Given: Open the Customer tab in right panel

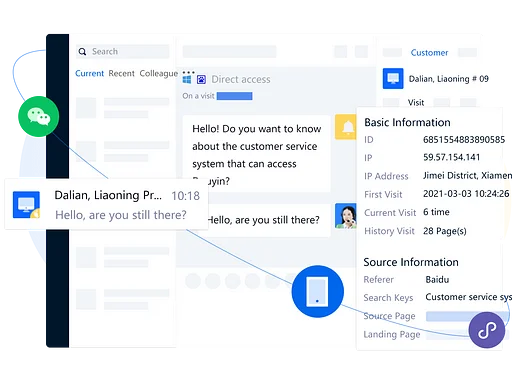Looking at the screenshot, I should coord(429,53).
